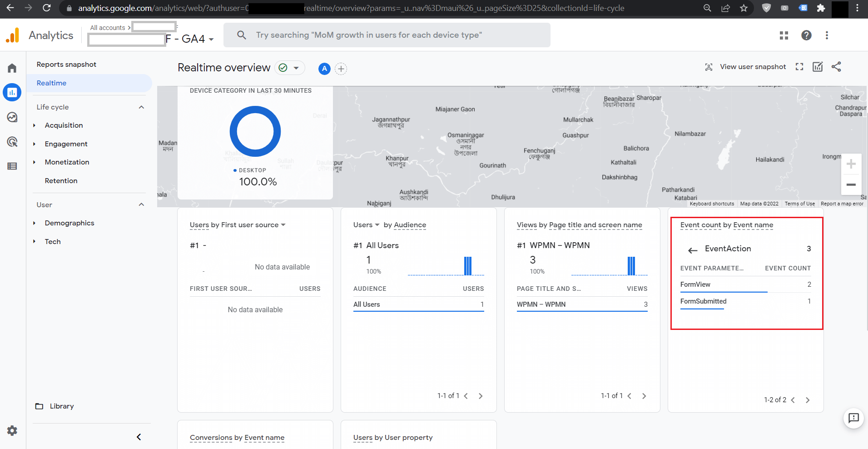Image resolution: width=868 pixels, height=449 pixels.
Task: Open the Retention report
Action: point(61,181)
